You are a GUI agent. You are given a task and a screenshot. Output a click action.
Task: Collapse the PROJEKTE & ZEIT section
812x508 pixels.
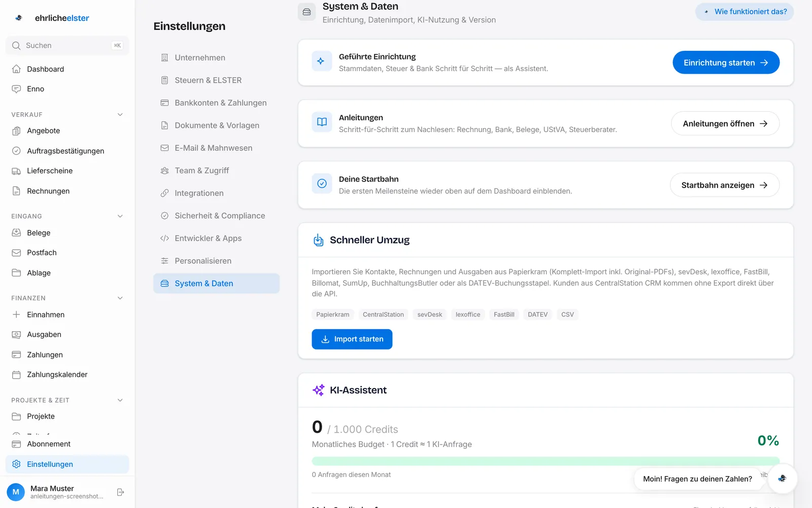[120, 400]
